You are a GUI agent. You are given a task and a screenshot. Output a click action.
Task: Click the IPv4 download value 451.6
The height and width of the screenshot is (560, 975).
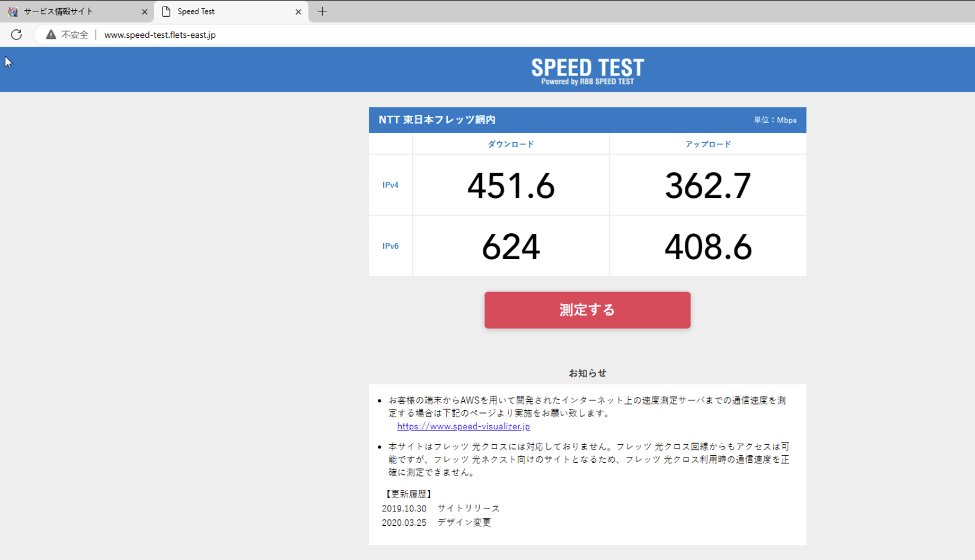coord(511,185)
